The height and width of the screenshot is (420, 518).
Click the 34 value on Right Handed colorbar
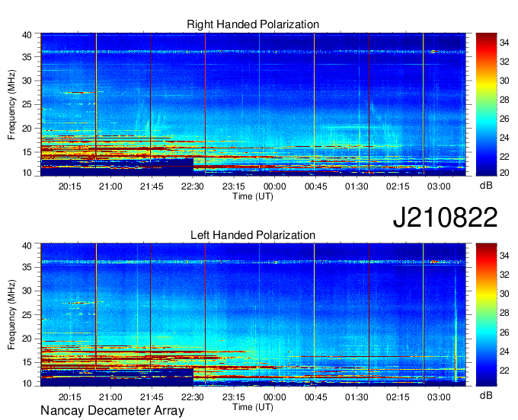pyautogui.click(x=504, y=43)
